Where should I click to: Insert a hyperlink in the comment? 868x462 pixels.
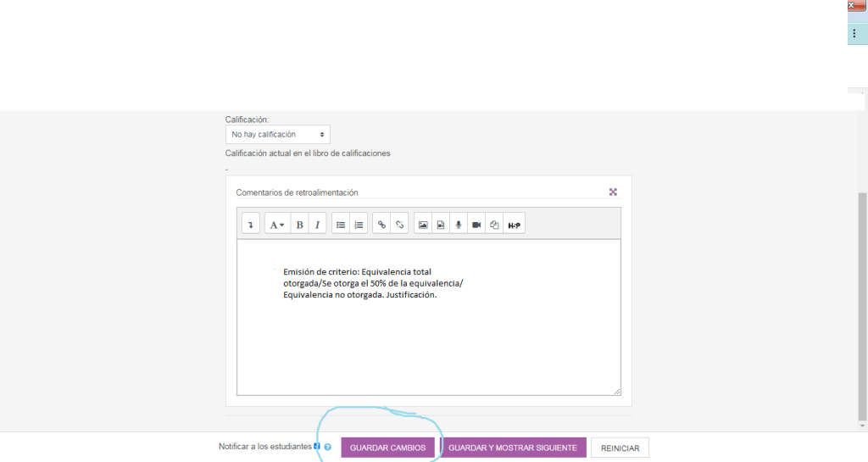382,225
